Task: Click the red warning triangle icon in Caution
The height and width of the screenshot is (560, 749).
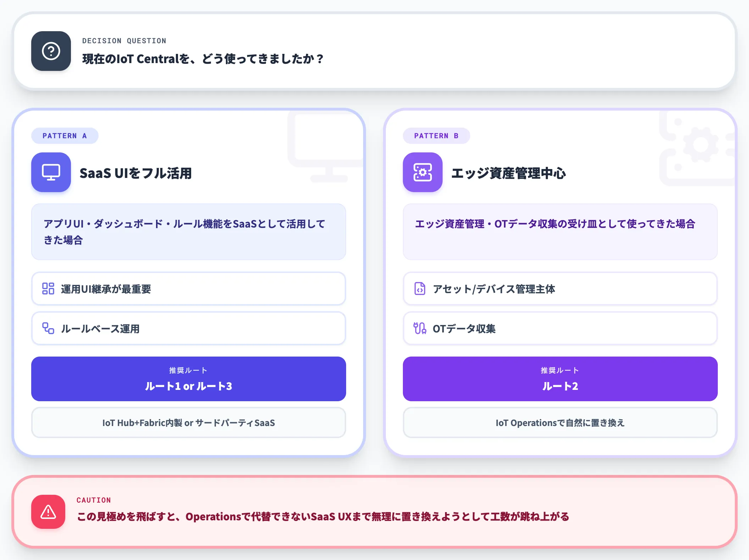Action: 48,512
